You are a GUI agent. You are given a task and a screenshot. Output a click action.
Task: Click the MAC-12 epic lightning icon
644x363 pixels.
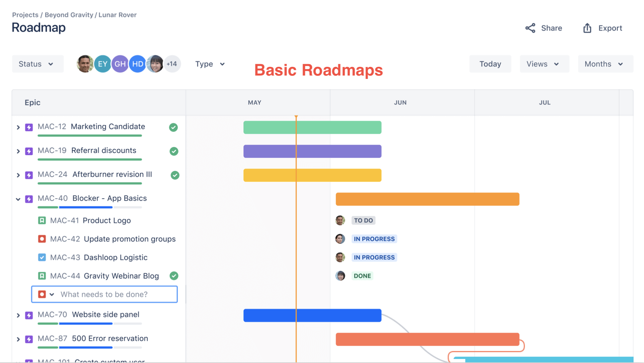click(29, 127)
